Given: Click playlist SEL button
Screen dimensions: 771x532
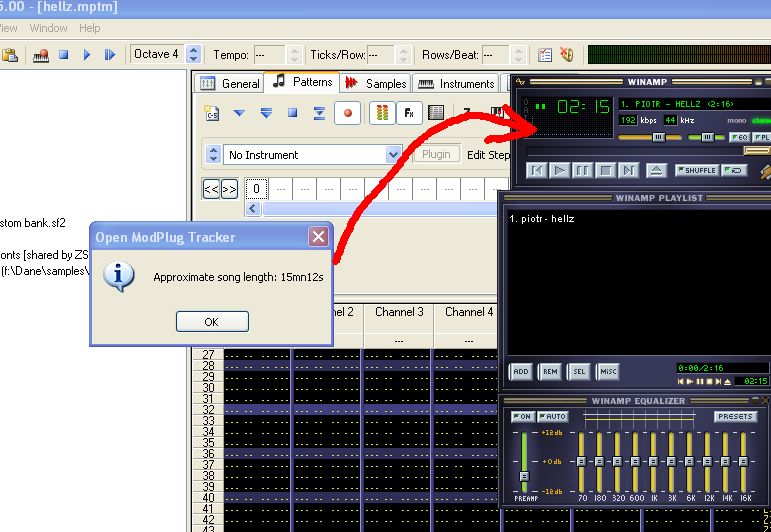Looking at the screenshot, I should coord(579,372).
